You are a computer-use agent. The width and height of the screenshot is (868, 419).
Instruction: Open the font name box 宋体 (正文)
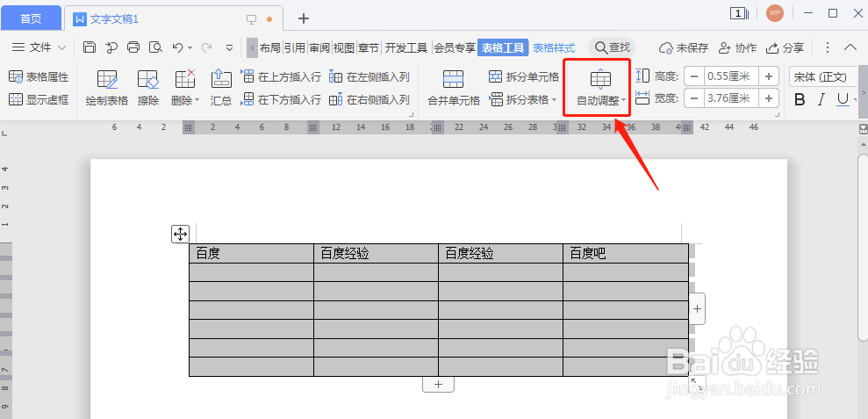pyautogui.click(x=824, y=76)
